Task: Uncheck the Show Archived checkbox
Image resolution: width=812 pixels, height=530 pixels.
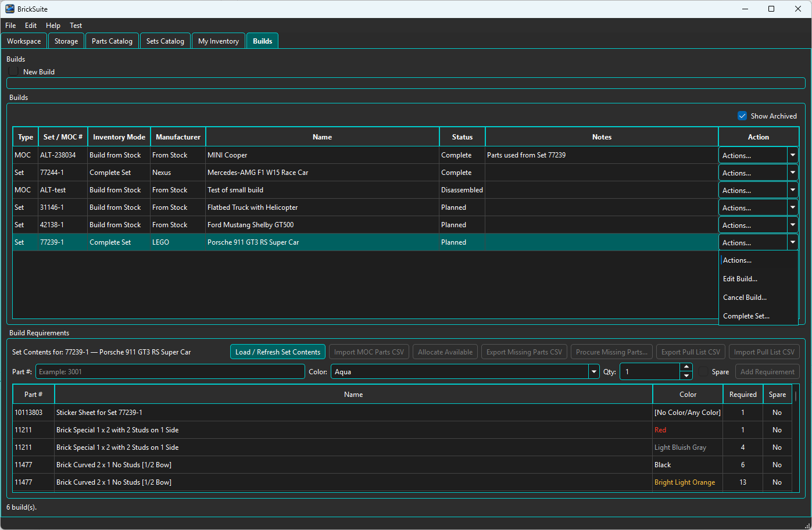Action: click(x=742, y=116)
